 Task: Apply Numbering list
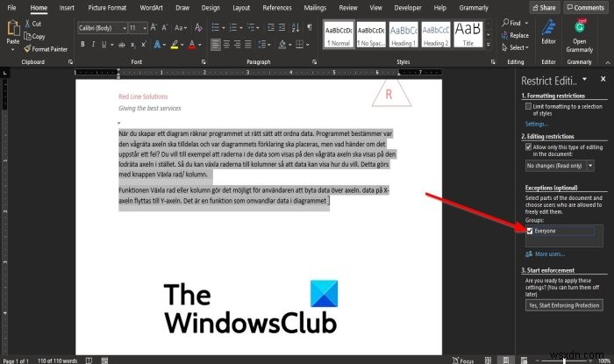pyautogui.click(x=233, y=27)
